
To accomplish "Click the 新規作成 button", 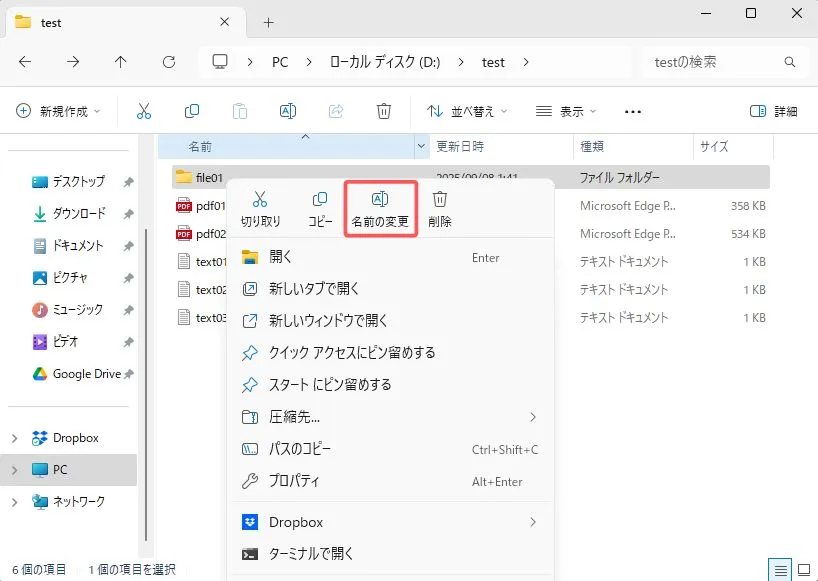I will click(60, 111).
